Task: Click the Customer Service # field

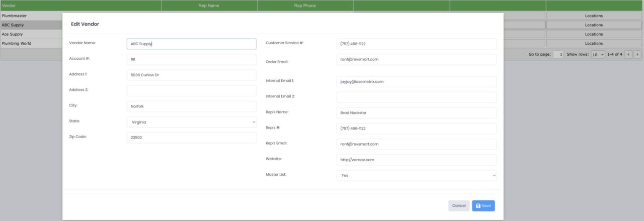Action: pyautogui.click(x=416, y=44)
